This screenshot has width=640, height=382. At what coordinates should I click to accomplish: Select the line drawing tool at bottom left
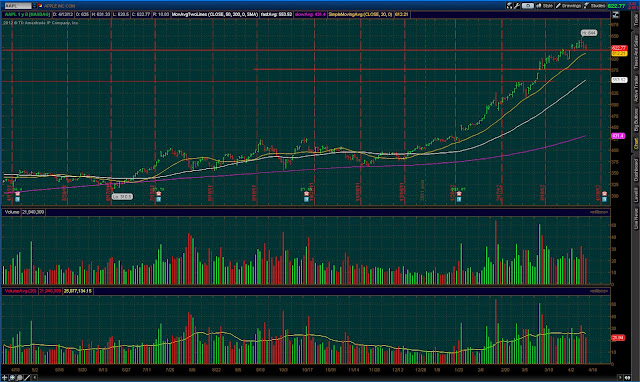point(27,378)
